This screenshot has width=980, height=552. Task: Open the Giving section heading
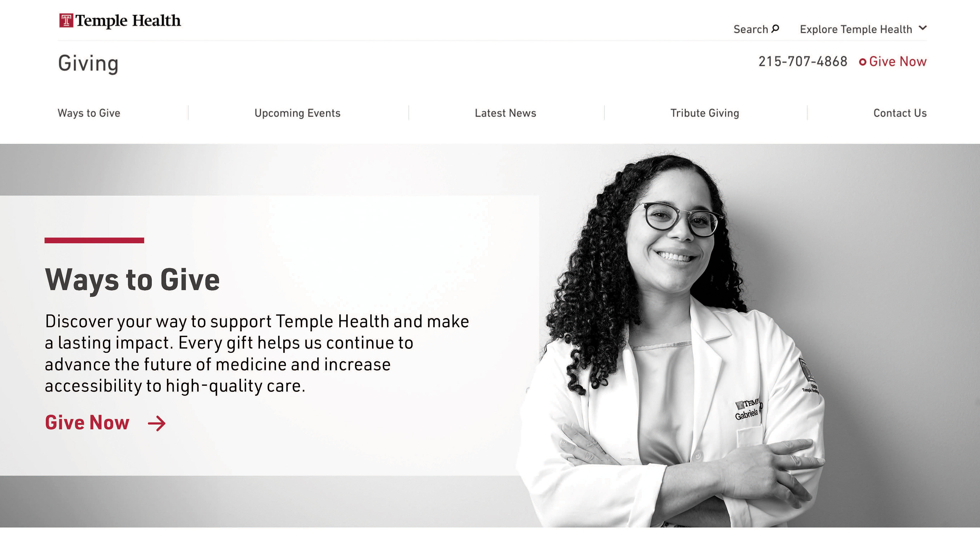[x=88, y=64]
